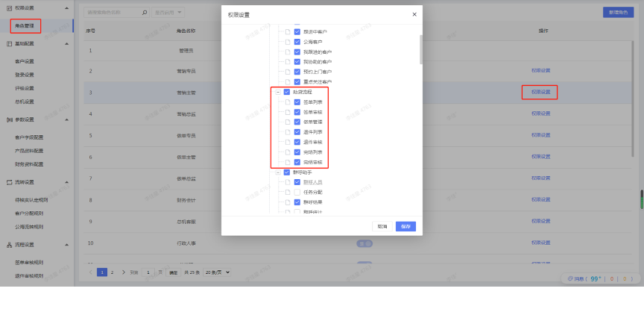The height and width of the screenshot is (315, 644).
Task: Check the 任务分配 checkbox
Action: coord(297,192)
